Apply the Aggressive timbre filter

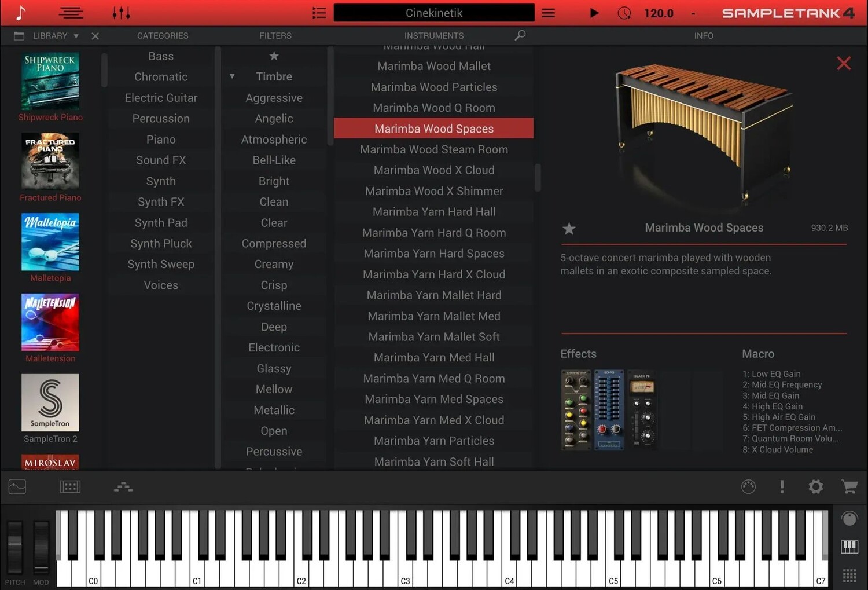pyautogui.click(x=274, y=98)
